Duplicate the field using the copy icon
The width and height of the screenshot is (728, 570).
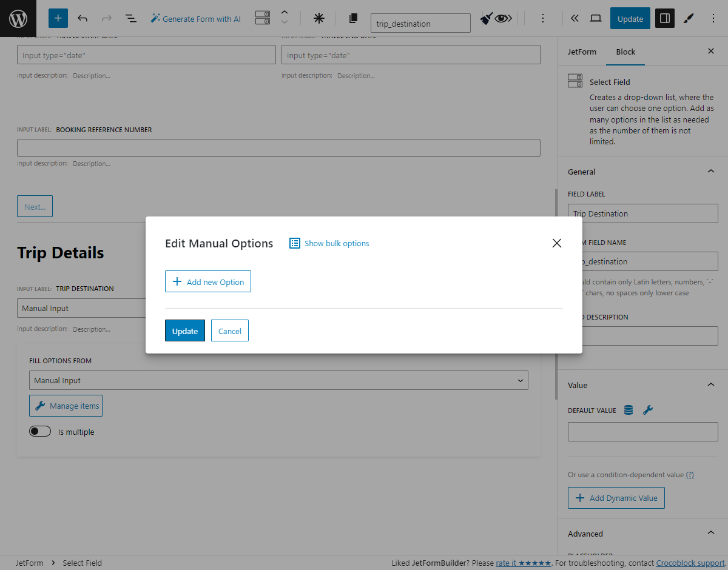(354, 19)
